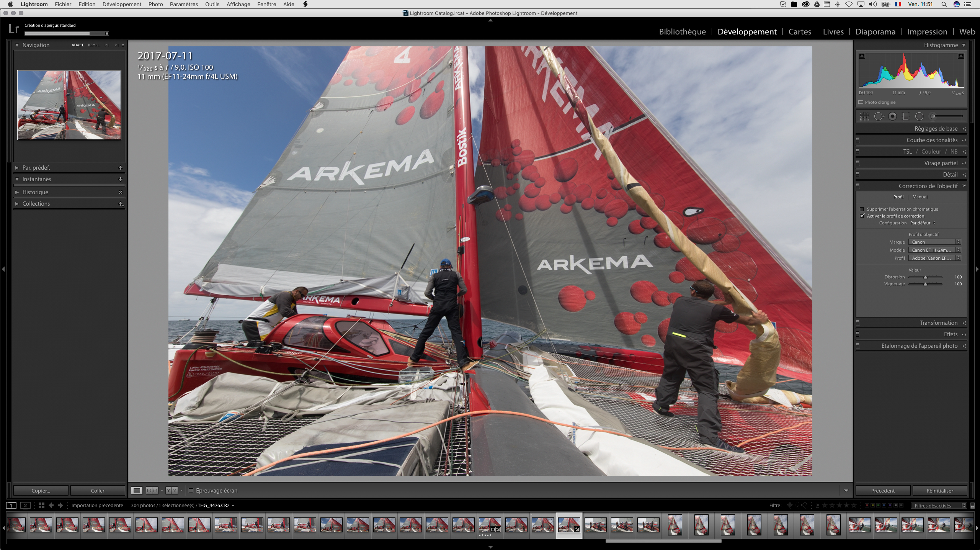Toggle highlight clipping indicator in histogram
The width and height of the screenshot is (980, 550).
960,56
